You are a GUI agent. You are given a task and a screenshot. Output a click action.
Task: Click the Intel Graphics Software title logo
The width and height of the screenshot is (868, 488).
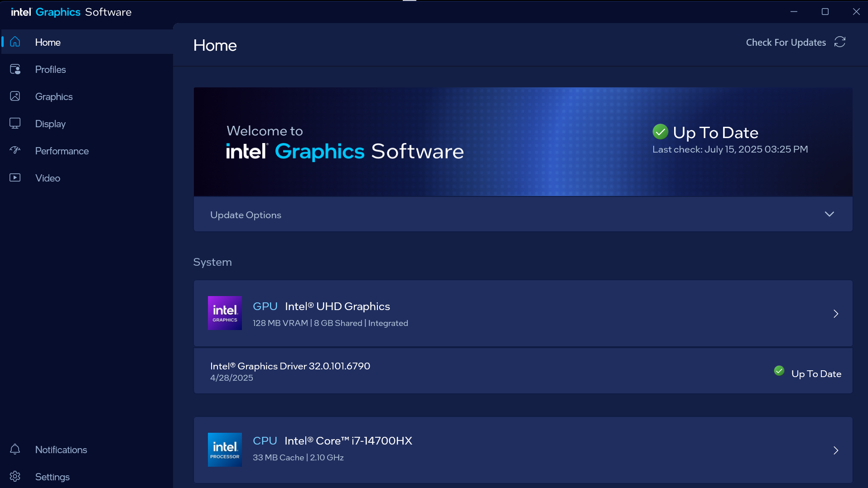[x=71, y=12]
